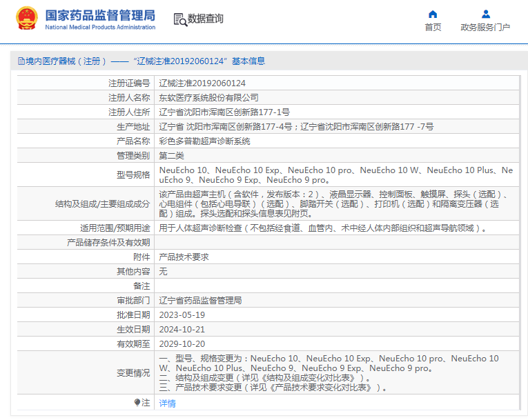The image size is (528, 420).
Task: Select the 数据查询 text label
Action: click(x=205, y=19)
